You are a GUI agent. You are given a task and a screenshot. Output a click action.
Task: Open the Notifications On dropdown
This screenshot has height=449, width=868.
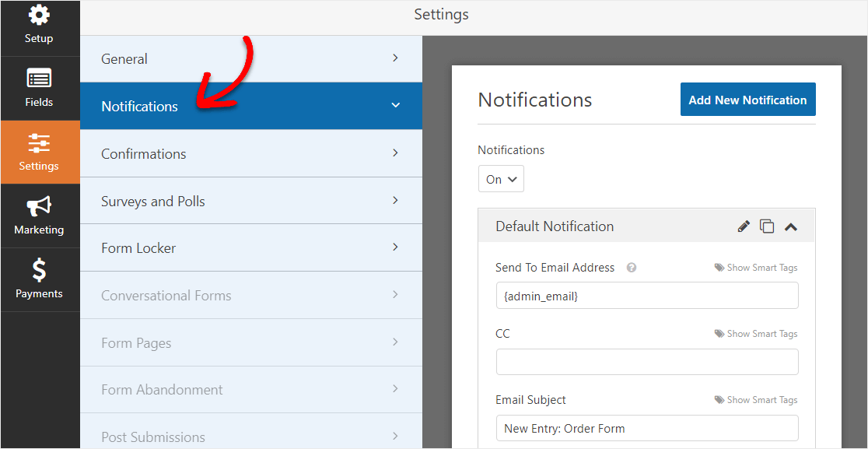pos(501,180)
